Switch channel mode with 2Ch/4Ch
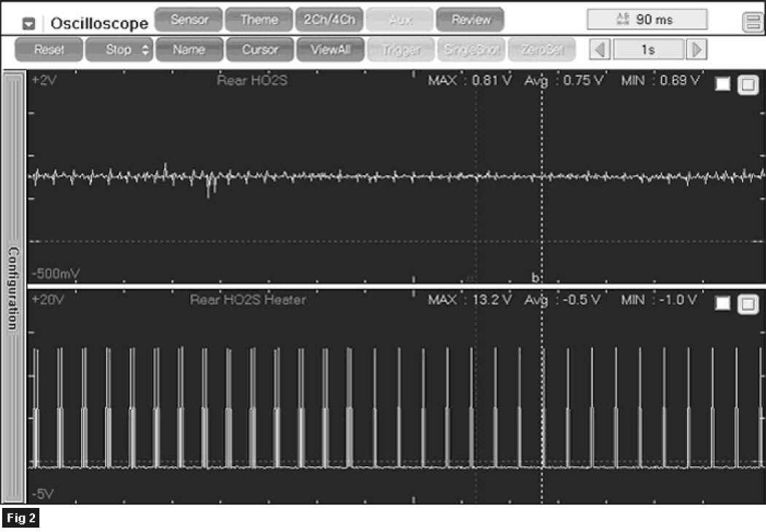Viewport: 766px width, 532px height. [328, 20]
